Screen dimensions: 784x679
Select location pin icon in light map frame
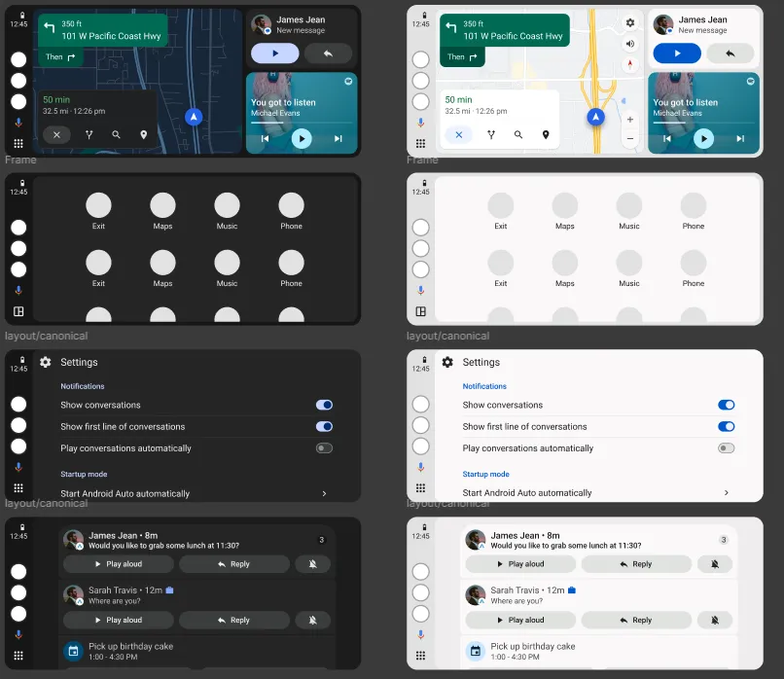pyautogui.click(x=546, y=134)
